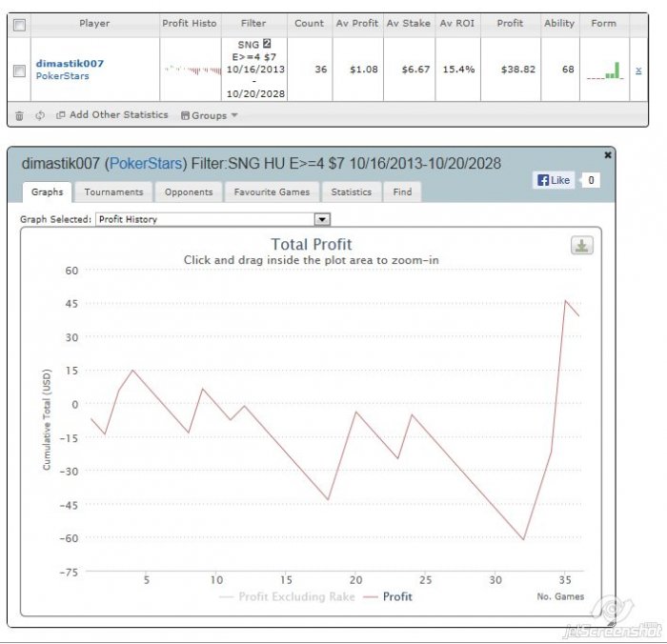Click the Facebook Like button

coord(554,180)
